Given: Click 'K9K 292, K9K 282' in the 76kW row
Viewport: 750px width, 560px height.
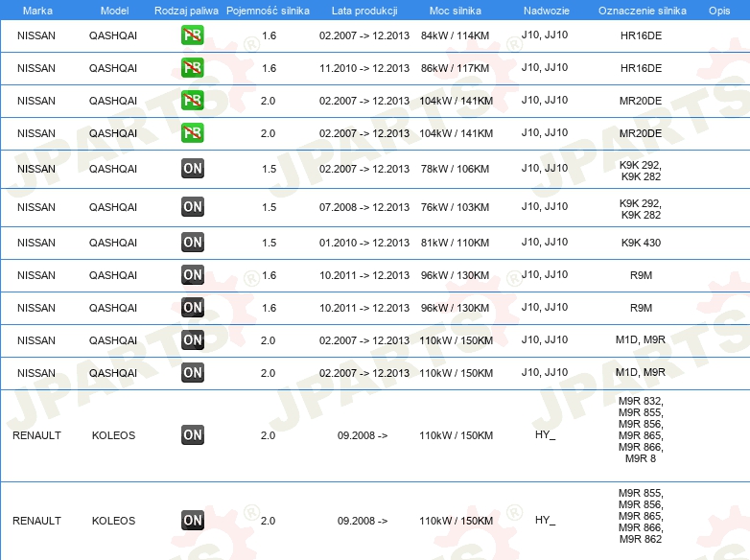Looking at the screenshot, I should 641,209.
